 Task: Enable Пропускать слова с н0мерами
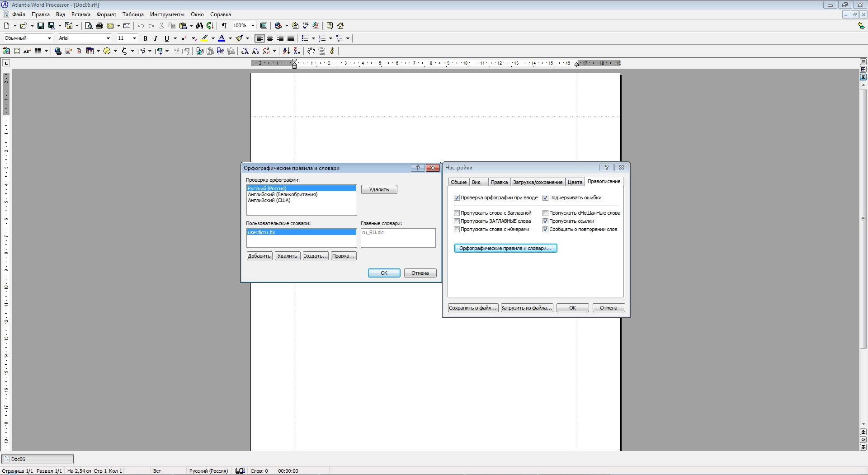click(x=457, y=229)
